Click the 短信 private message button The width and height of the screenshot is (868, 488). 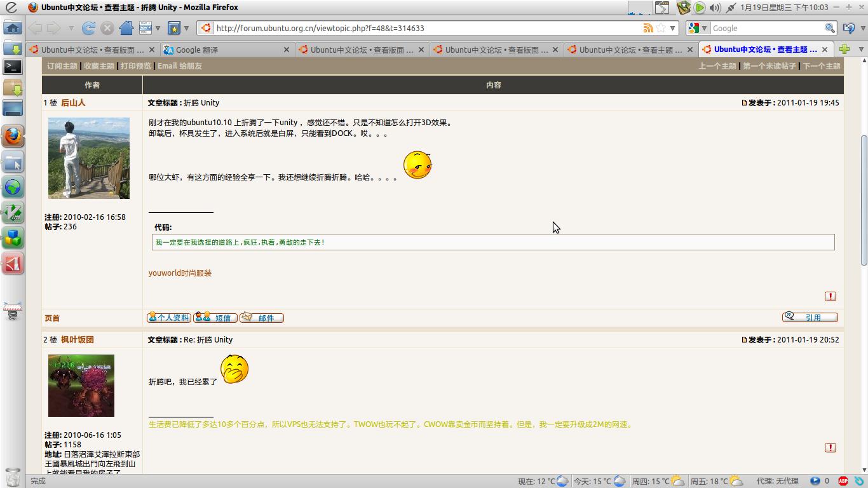(x=215, y=317)
